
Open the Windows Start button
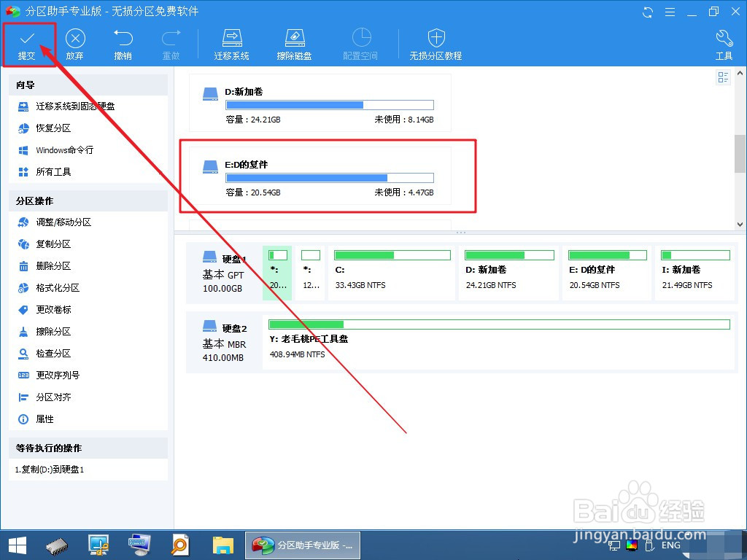coord(18,545)
